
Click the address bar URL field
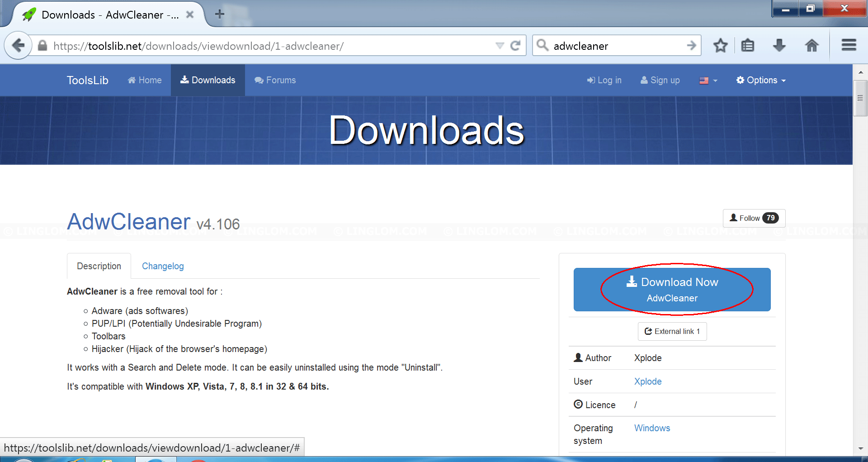tap(271, 46)
